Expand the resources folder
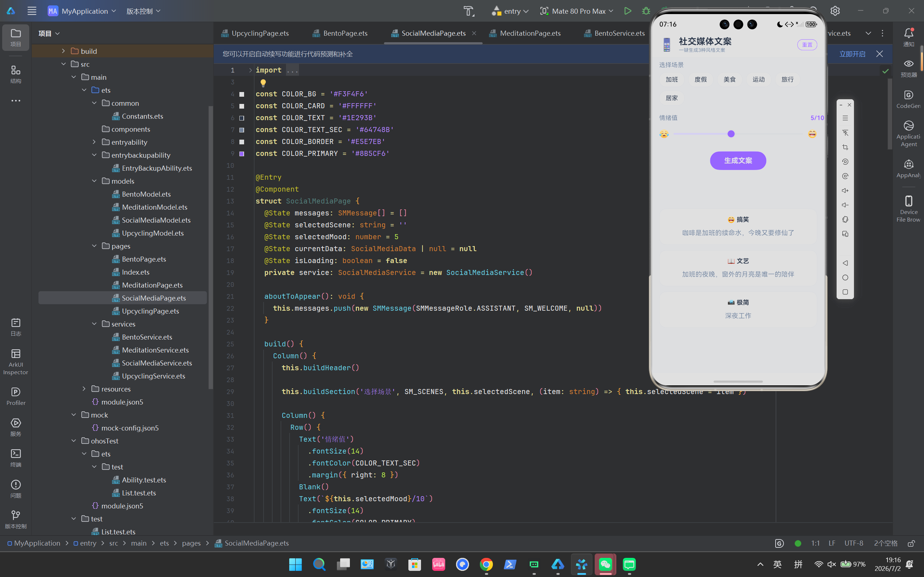 [x=84, y=389]
